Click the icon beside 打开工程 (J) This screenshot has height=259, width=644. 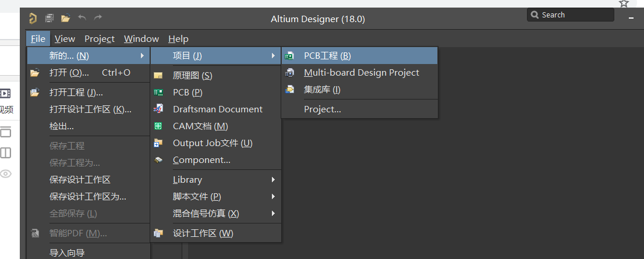35,93
